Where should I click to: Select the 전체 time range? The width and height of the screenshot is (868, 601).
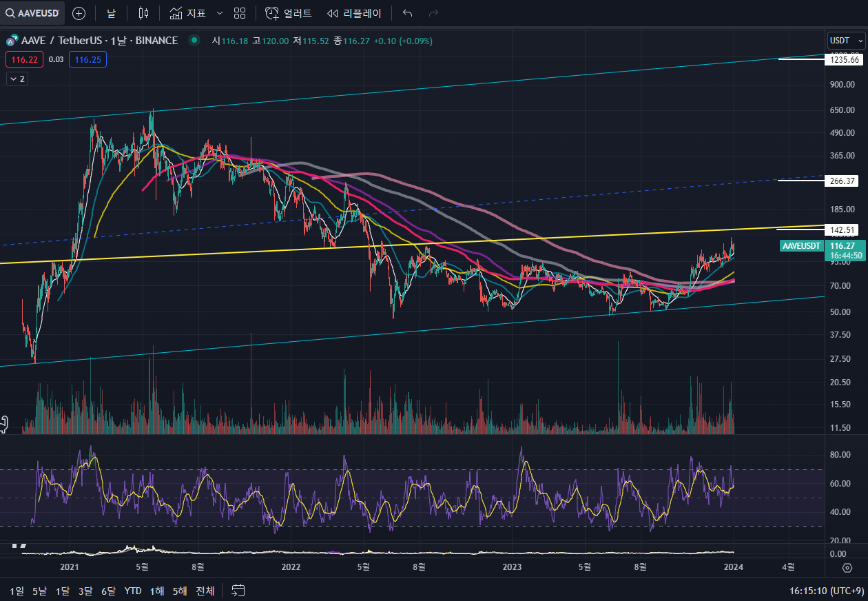[x=205, y=591]
